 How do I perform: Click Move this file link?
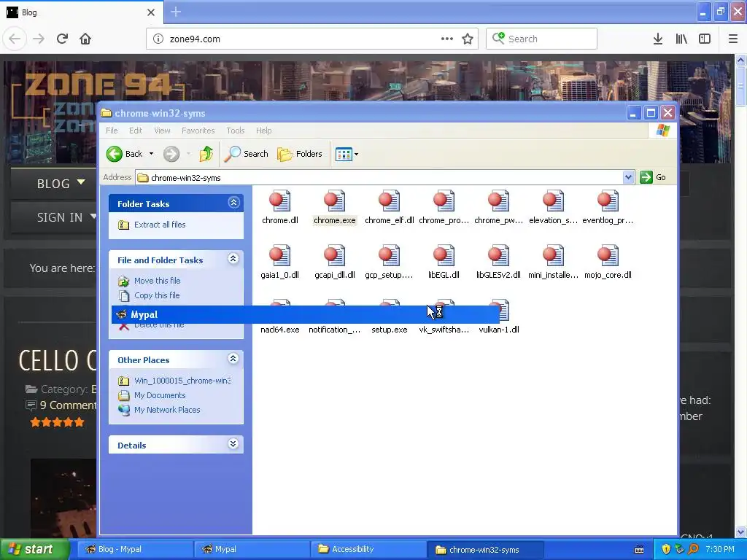tap(158, 281)
